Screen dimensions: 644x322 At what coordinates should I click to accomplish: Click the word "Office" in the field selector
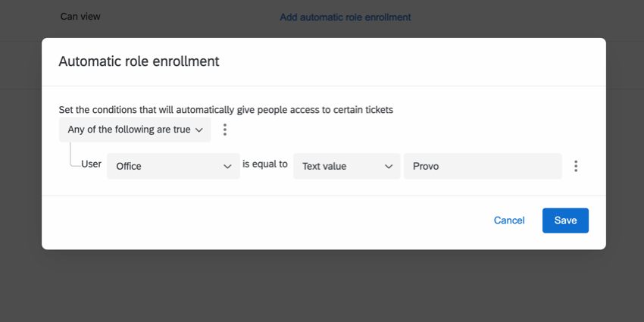tap(129, 167)
